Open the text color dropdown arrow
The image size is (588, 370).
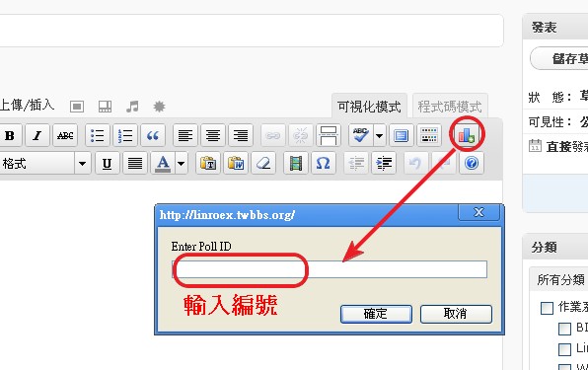coord(182,163)
